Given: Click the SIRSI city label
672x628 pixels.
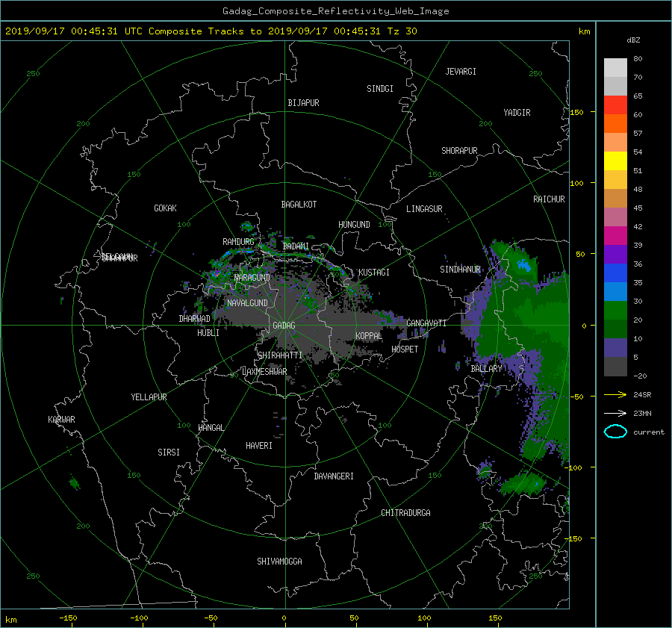Looking at the screenshot, I should pyautogui.click(x=169, y=453).
